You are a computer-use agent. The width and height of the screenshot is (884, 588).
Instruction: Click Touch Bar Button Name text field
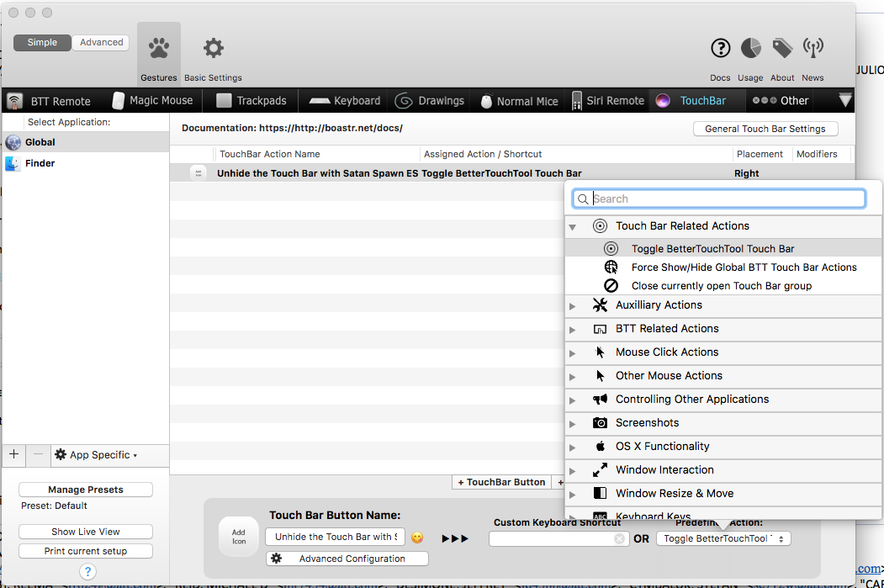[x=336, y=537]
